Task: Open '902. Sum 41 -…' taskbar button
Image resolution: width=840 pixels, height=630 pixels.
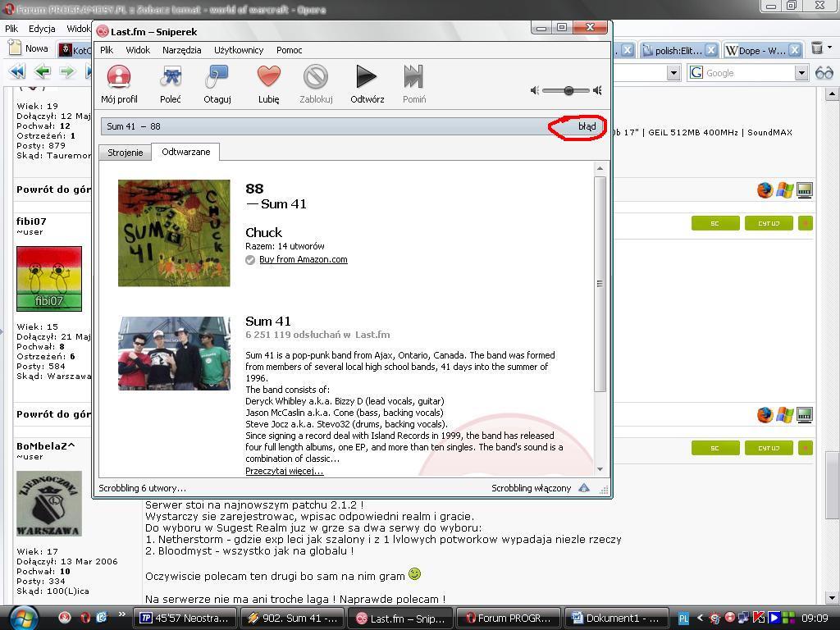Action: (x=293, y=619)
